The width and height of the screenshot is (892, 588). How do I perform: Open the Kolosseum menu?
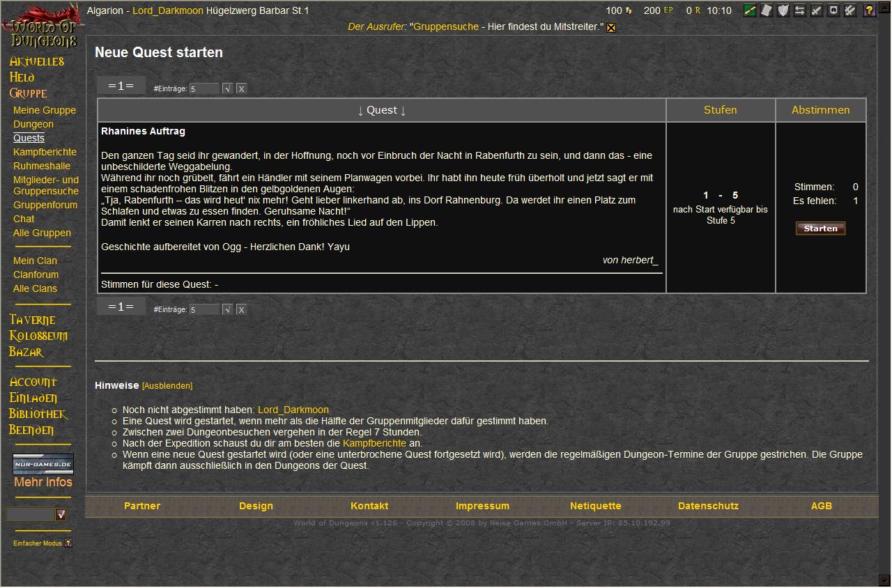coord(38,336)
